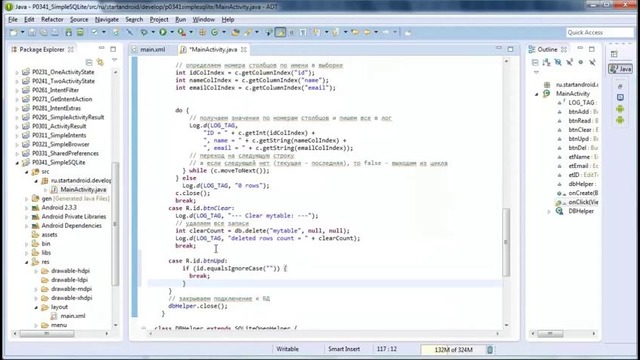Toggle Hide Non-Public Members in Outline

click(581, 62)
